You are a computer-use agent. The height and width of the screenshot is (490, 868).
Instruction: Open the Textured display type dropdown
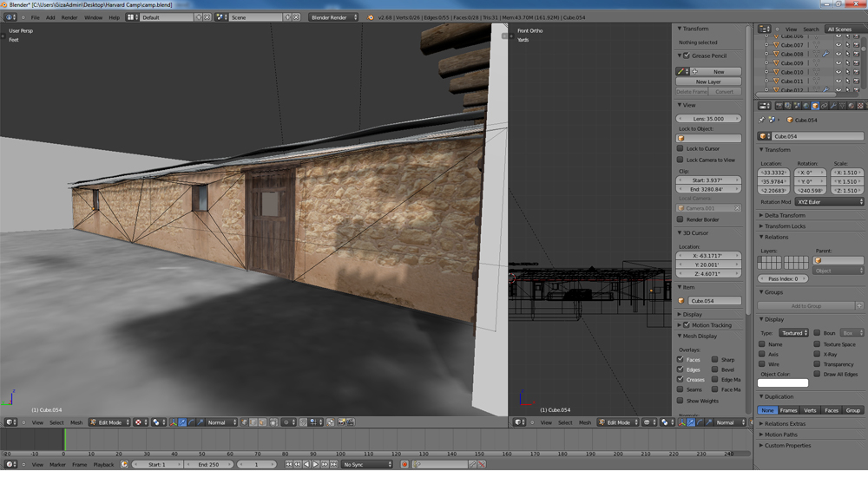pyautogui.click(x=794, y=333)
